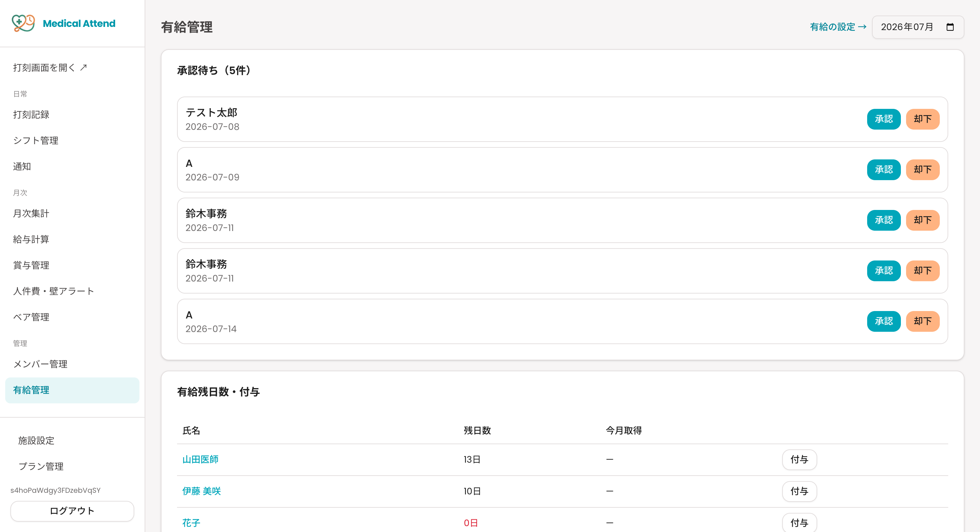Follow the 有給の設定 link

click(x=838, y=27)
